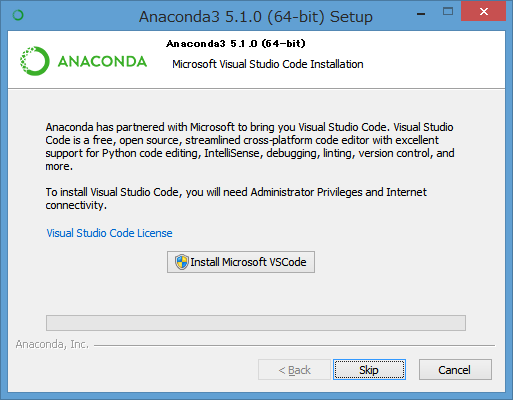This screenshot has width=513, height=400.
Task: Install Microsoft VSCode
Action: [241, 262]
